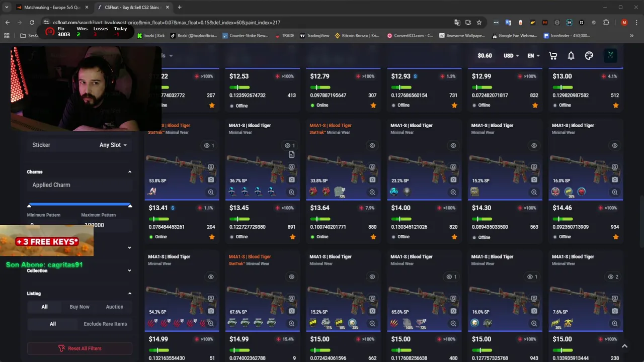Open the shopping cart

(x=553, y=56)
